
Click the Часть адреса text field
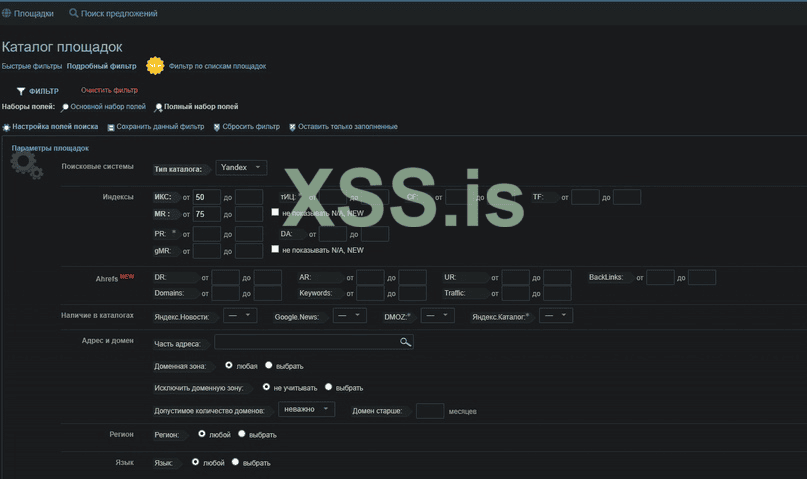click(313, 342)
